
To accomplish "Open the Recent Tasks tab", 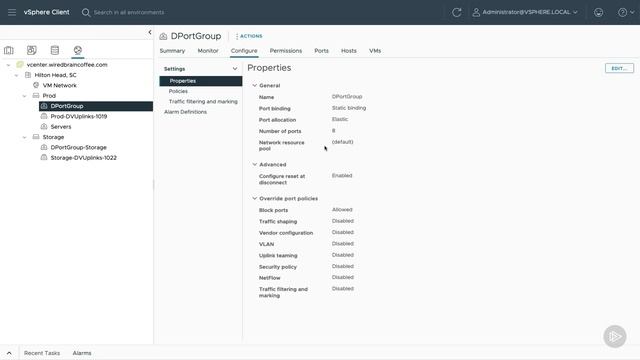I will [x=42, y=353].
